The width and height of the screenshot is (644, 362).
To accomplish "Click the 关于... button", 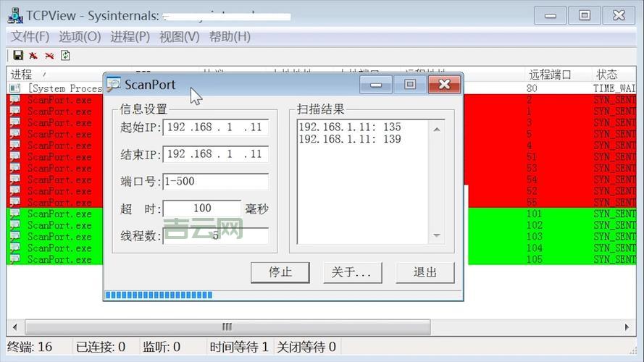I will pos(351,272).
